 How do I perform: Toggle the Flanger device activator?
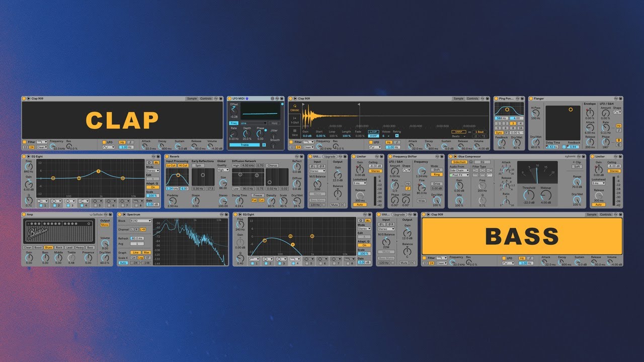[532, 99]
